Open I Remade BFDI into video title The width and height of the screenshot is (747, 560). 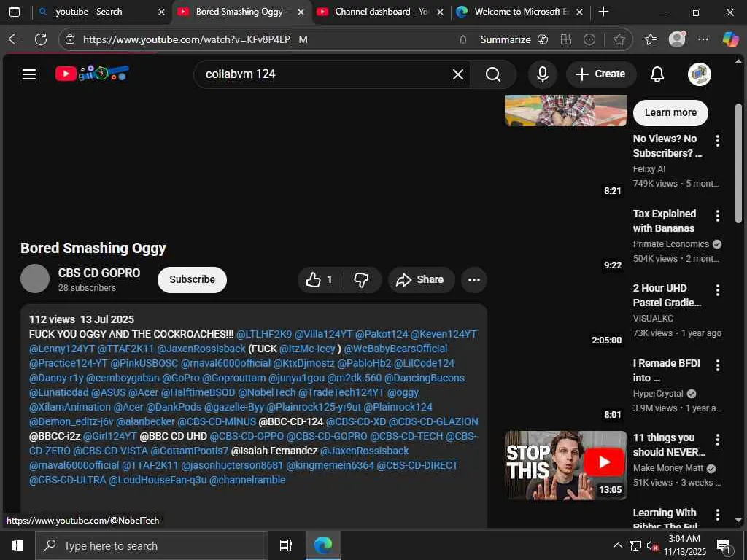pos(667,370)
